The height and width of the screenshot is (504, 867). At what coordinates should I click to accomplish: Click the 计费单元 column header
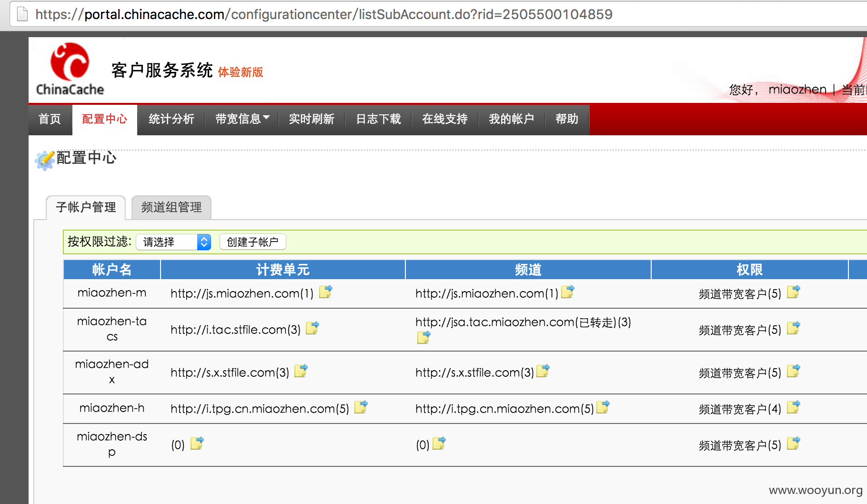coord(283,270)
